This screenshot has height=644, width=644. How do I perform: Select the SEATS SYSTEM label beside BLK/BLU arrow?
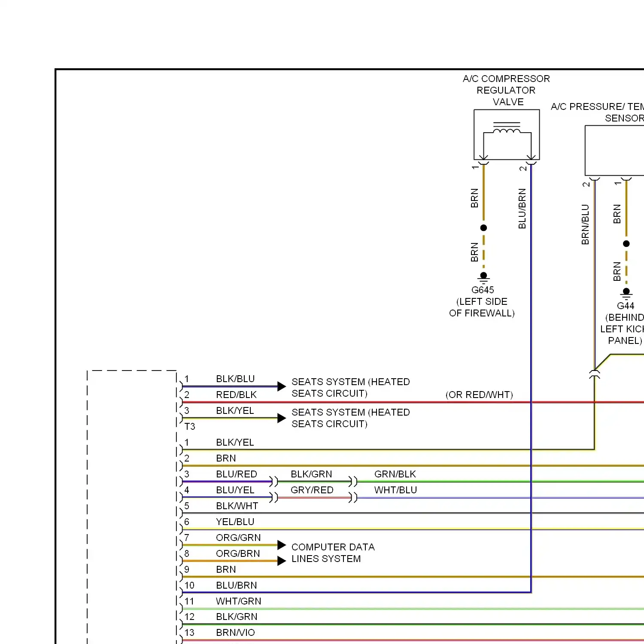pos(350,388)
